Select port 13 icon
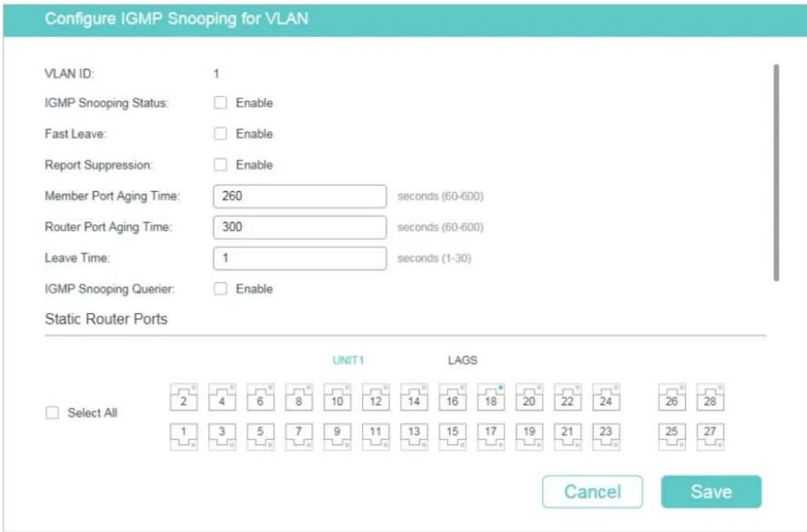This screenshot has height=532, width=807. 414,437
